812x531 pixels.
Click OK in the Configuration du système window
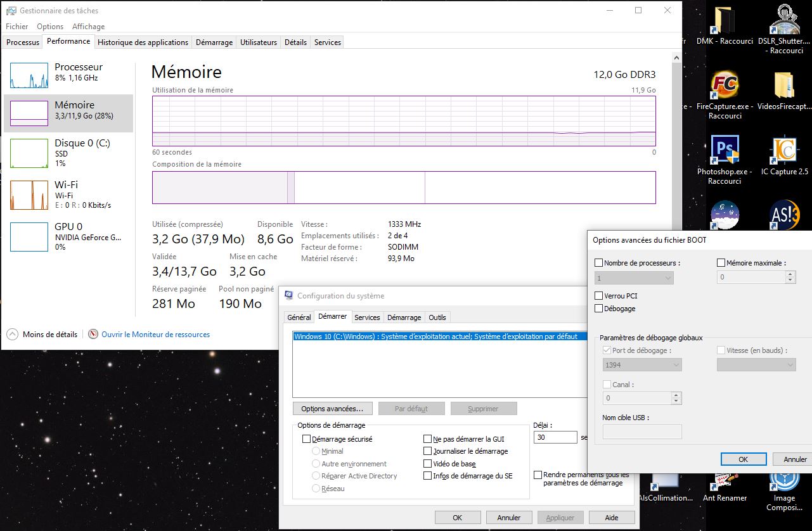(458, 518)
